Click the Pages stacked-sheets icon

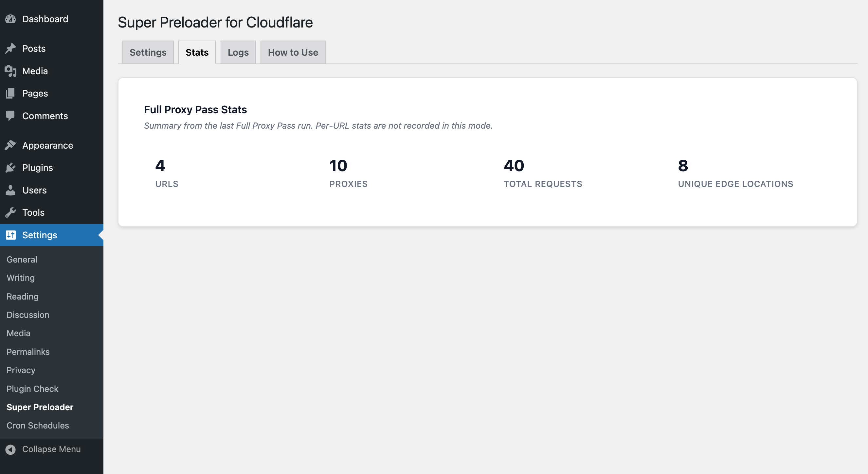click(10, 93)
